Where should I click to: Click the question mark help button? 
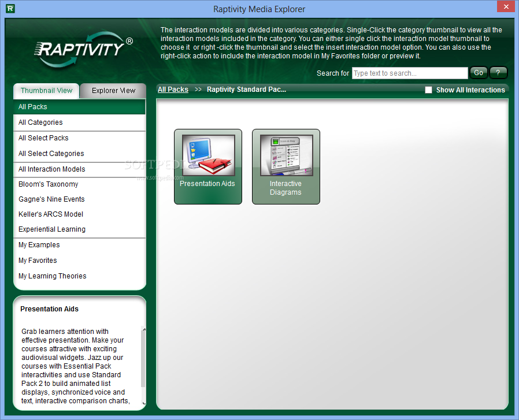[x=498, y=73]
